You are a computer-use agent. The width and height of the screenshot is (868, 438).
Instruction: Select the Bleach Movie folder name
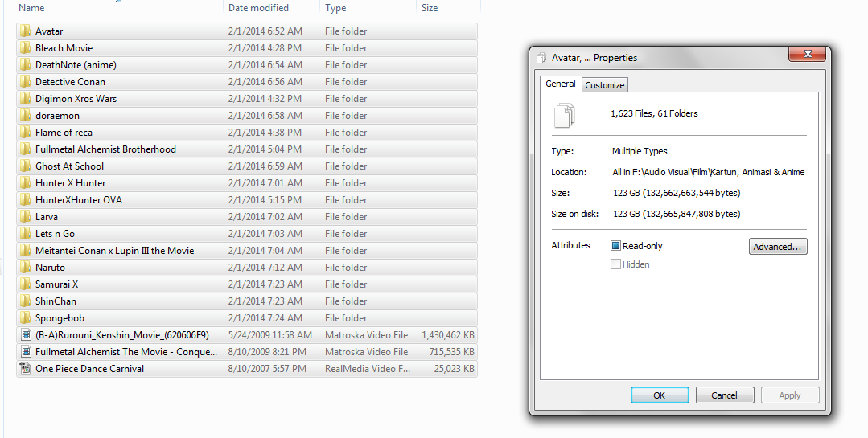coord(64,48)
